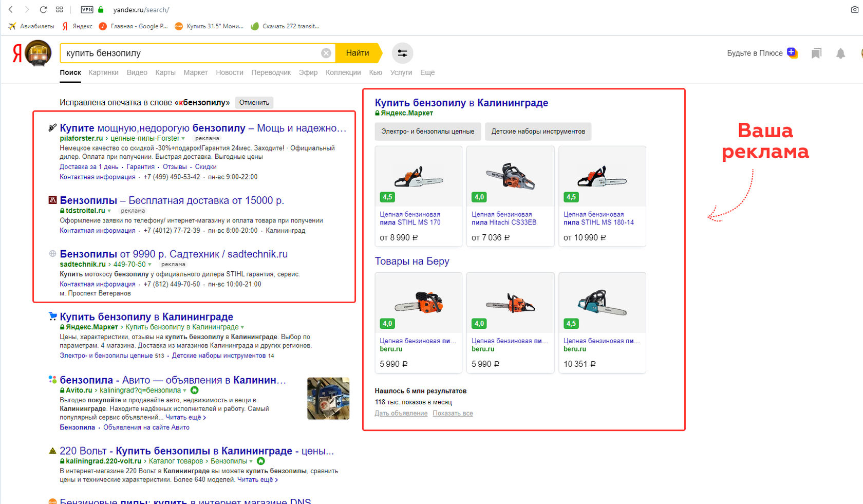Image resolution: width=863 pixels, height=504 pixels.
Task: Select the Поиск tab
Action: pos(70,72)
